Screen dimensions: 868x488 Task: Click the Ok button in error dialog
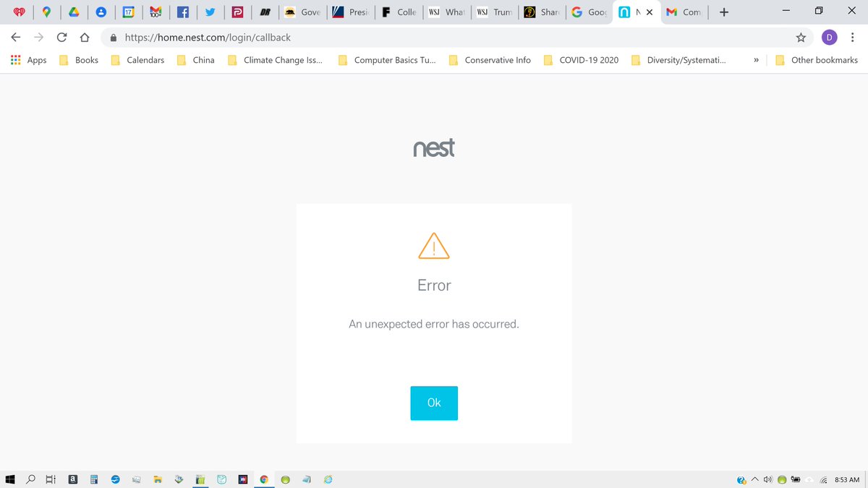coord(434,403)
